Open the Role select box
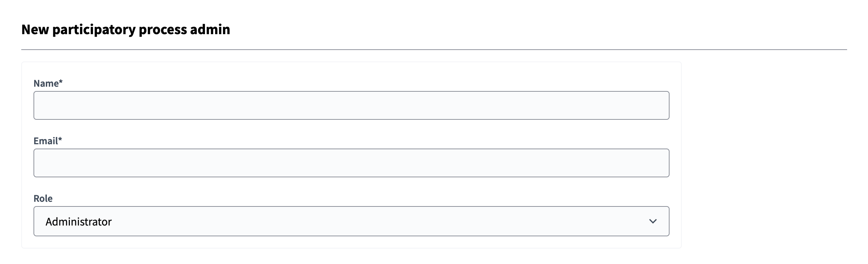Image resolution: width=868 pixels, height=264 pixels. point(351,221)
